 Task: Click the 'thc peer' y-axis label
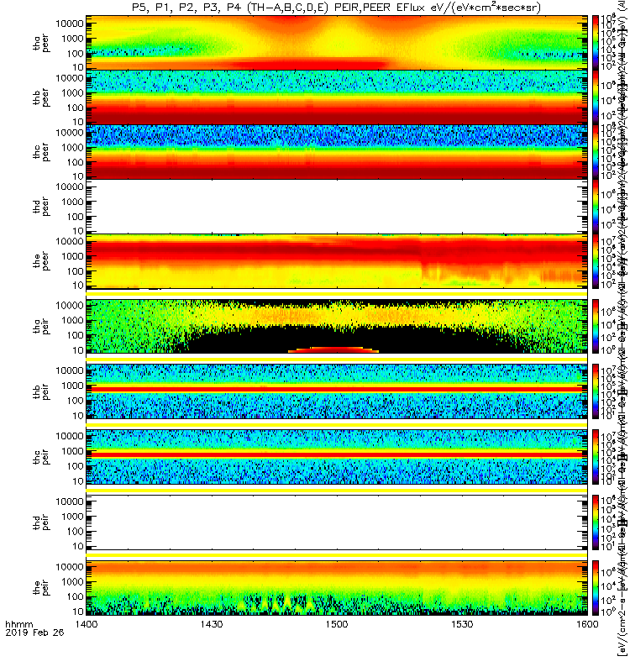(x=41, y=153)
